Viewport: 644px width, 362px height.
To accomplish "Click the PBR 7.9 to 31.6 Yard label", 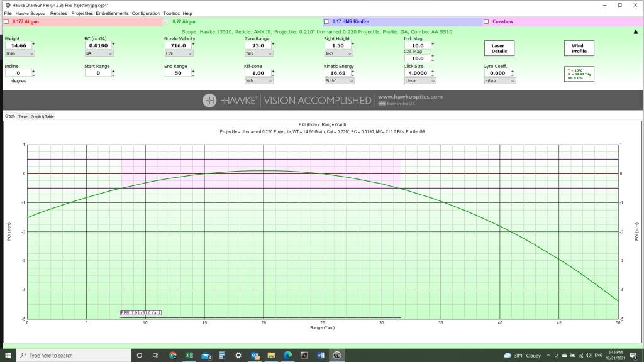I will pyautogui.click(x=140, y=313).
